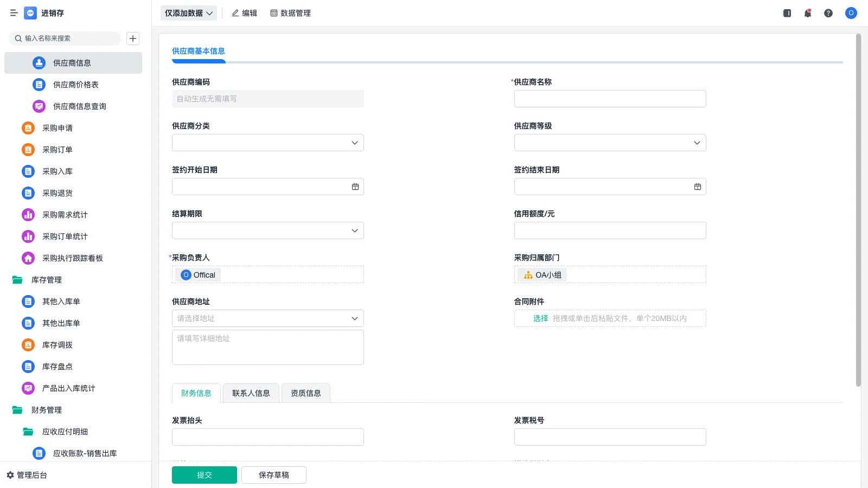868x488 pixels.
Task: Click 选择 to upload contract attachment
Action: coord(540,318)
